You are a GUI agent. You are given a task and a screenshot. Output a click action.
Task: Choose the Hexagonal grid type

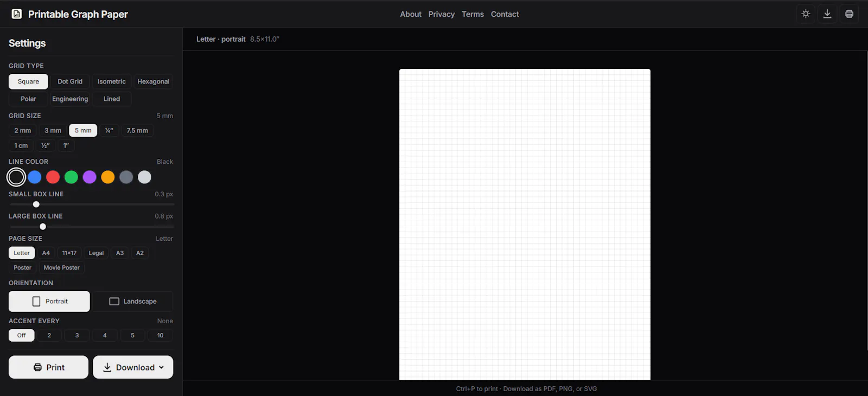154,81
